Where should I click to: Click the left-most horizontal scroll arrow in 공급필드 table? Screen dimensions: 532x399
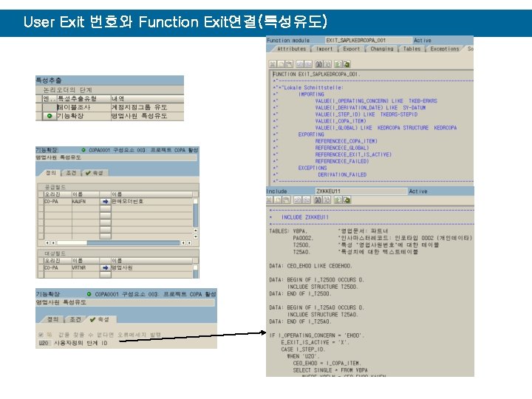click(x=47, y=243)
